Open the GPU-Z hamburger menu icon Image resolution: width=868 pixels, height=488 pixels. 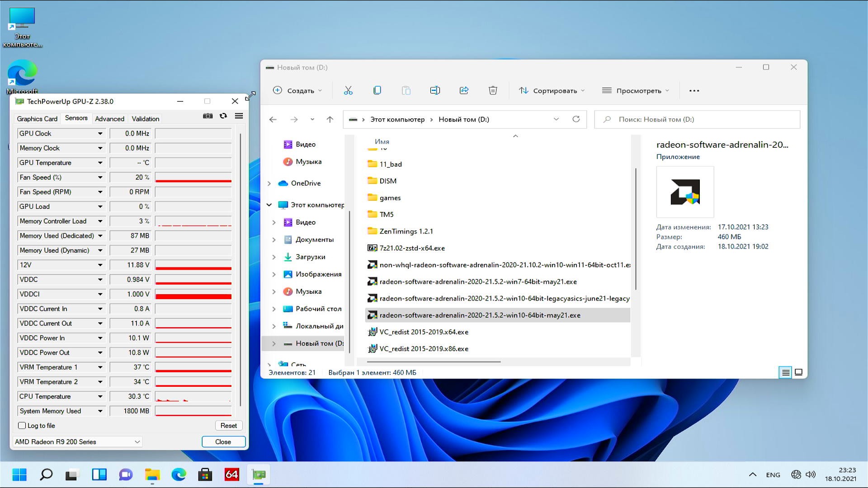pyautogui.click(x=239, y=116)
